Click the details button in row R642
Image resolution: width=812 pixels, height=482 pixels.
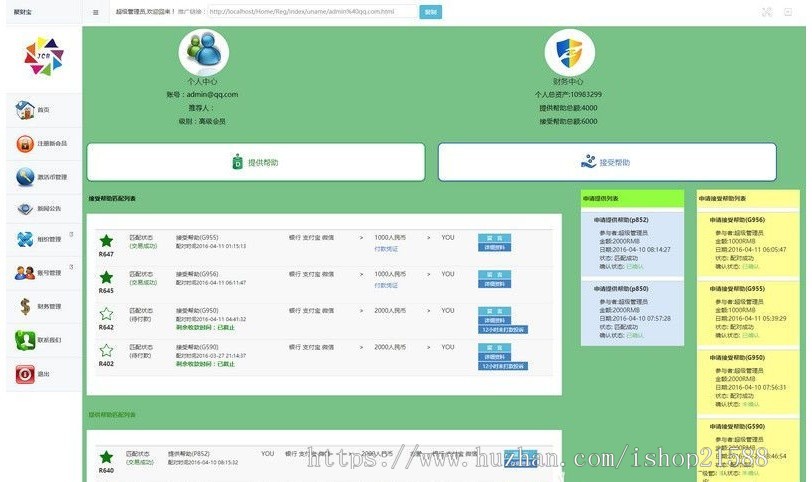pyautogui.click(x=494, y=320)
